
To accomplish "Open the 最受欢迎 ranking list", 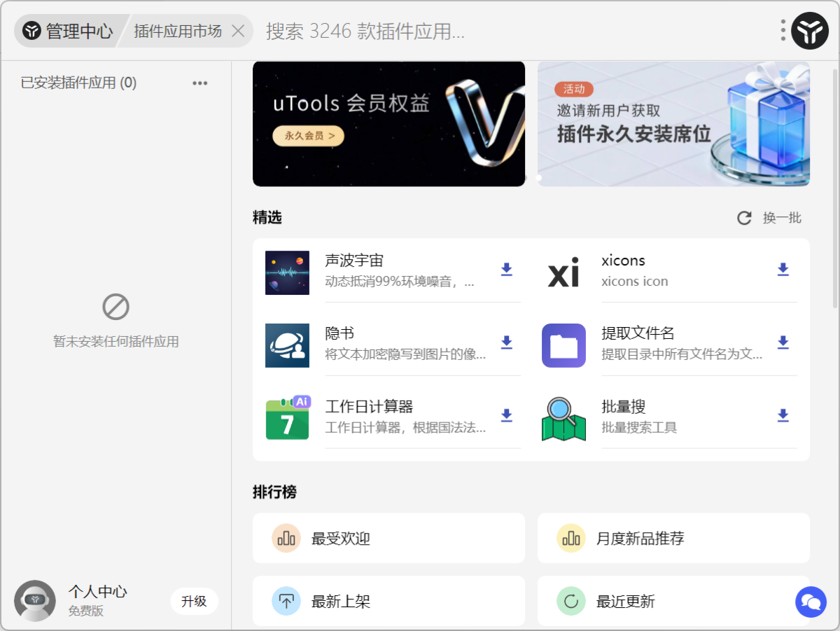I will click(388, 538).
